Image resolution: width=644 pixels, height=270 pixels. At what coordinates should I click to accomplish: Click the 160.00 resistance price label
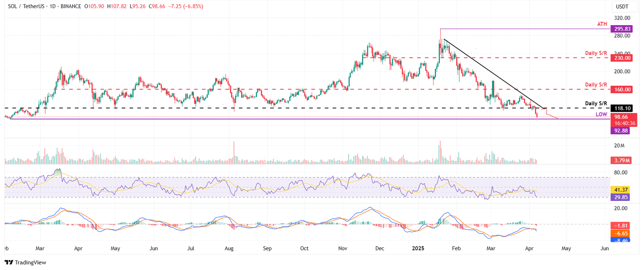(623, 90)
